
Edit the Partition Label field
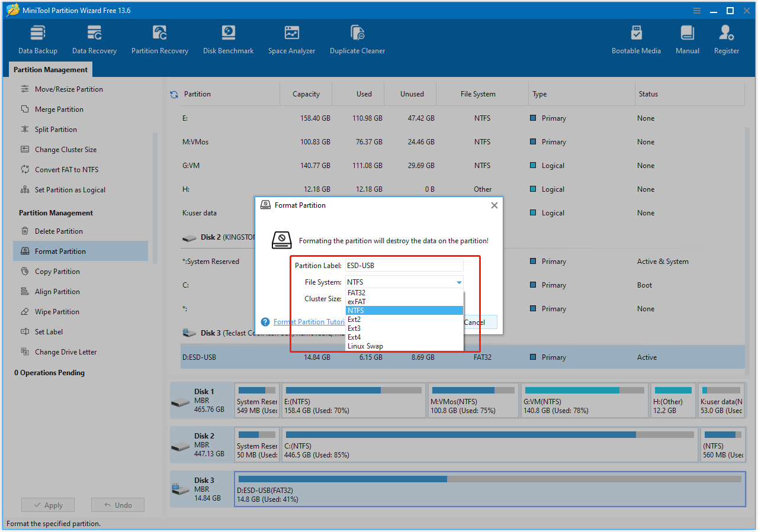click(x=404, y=265)
